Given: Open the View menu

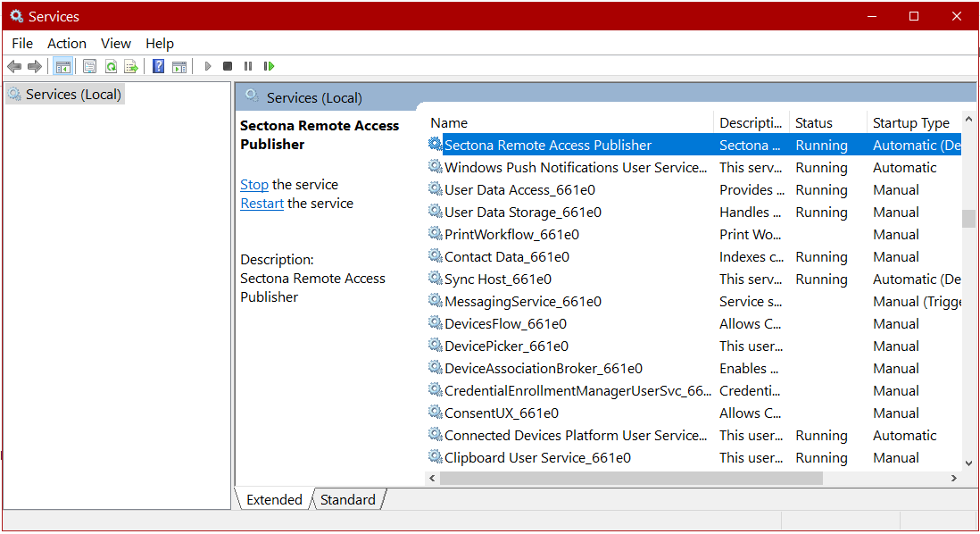Looking at the screenshot, I should coord(116,43).
